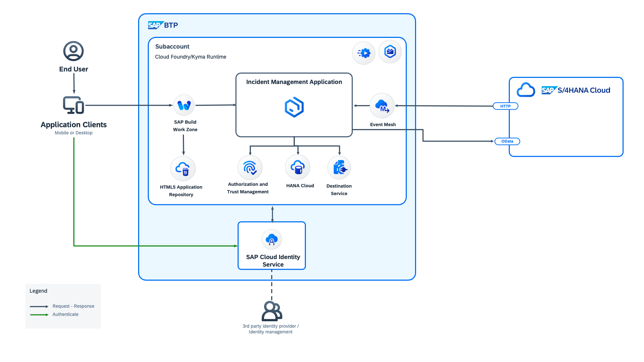Click the HTTP endpoint pill
The height and width of the screenshot is (362, 644).
pos(505,106)
